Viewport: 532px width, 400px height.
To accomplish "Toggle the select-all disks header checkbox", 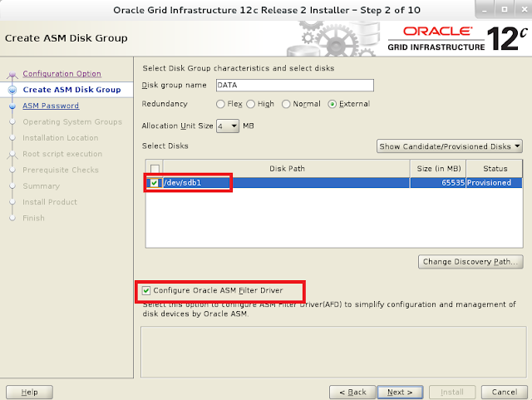I will pos(155,169).
